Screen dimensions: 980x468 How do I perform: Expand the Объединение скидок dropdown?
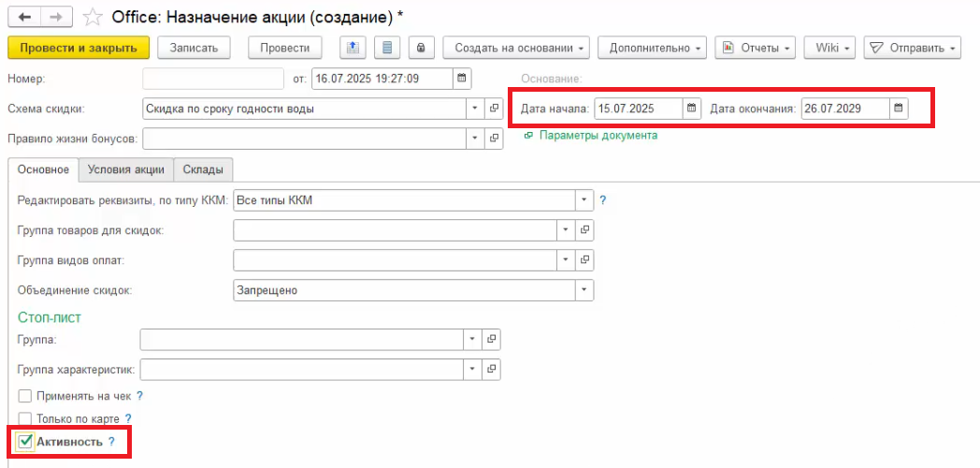[584, 290]
